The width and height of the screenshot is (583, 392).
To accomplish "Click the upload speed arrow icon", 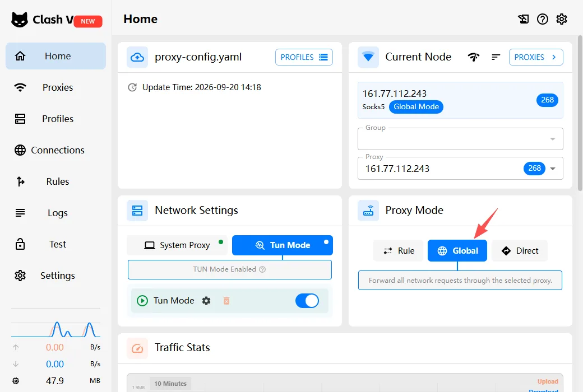I will [x=16, y=347].
